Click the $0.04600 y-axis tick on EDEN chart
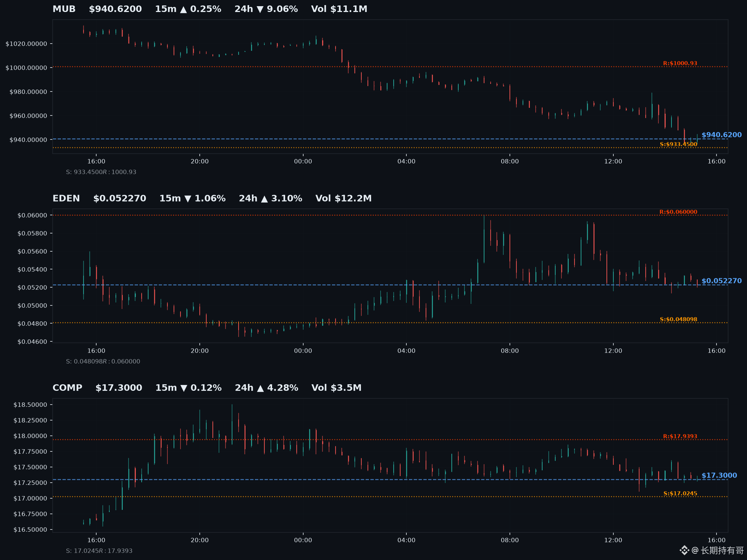Screen dimensions: 747x560 click(33, 342)
